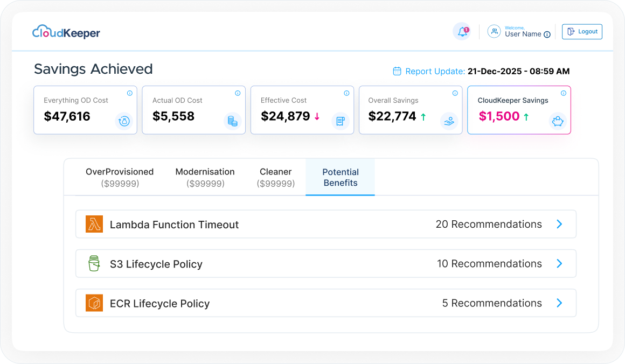
Task: Click the CloudKeeper logo
Action: [66, 32]
